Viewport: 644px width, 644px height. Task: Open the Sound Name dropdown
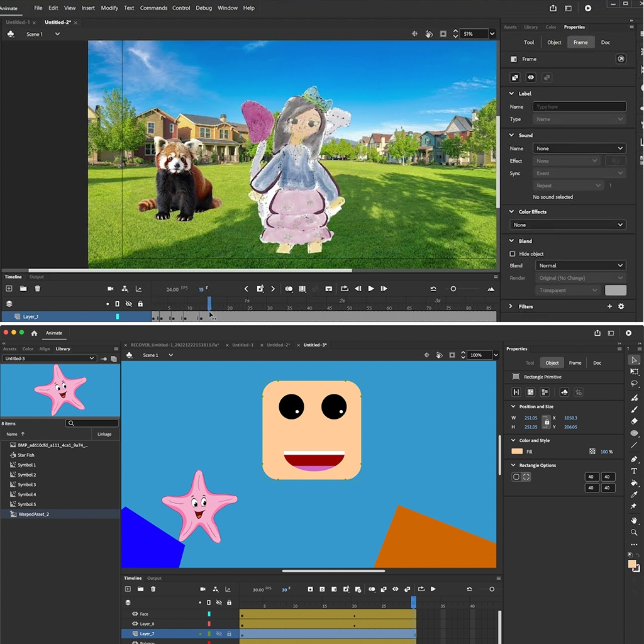point(579,148)
